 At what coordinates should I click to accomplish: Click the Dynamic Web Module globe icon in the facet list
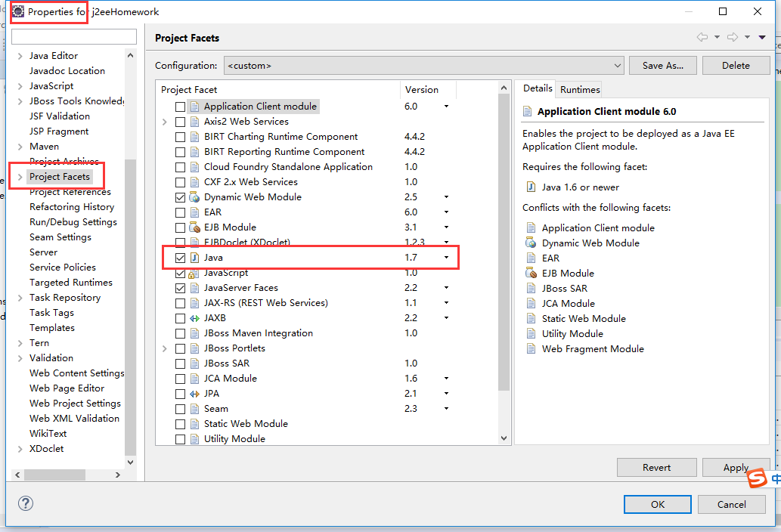point(194,197)
